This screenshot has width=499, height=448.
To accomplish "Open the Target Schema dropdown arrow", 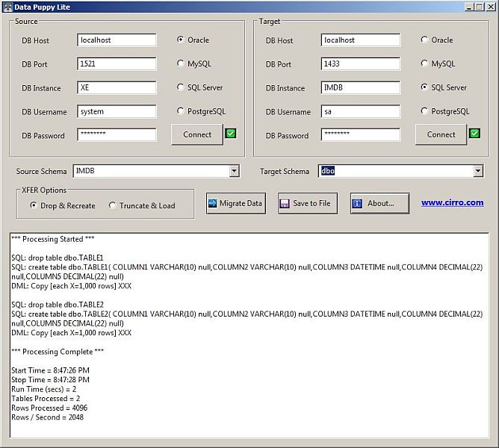I will [x=478, y=171].
